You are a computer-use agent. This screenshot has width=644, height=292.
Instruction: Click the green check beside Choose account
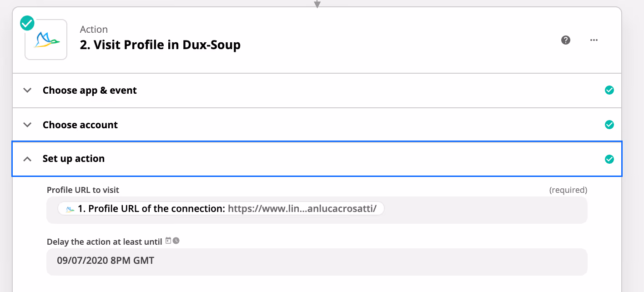pos(609,125)
